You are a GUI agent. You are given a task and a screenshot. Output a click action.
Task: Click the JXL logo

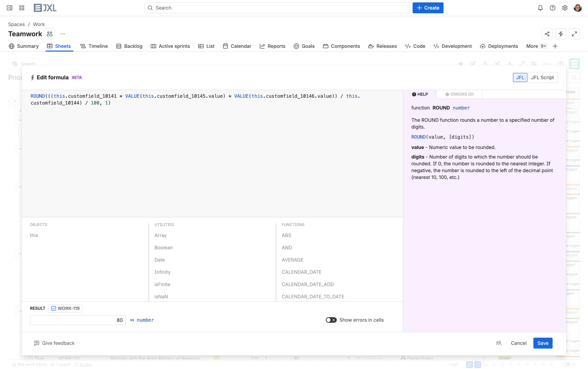point(45,8)
